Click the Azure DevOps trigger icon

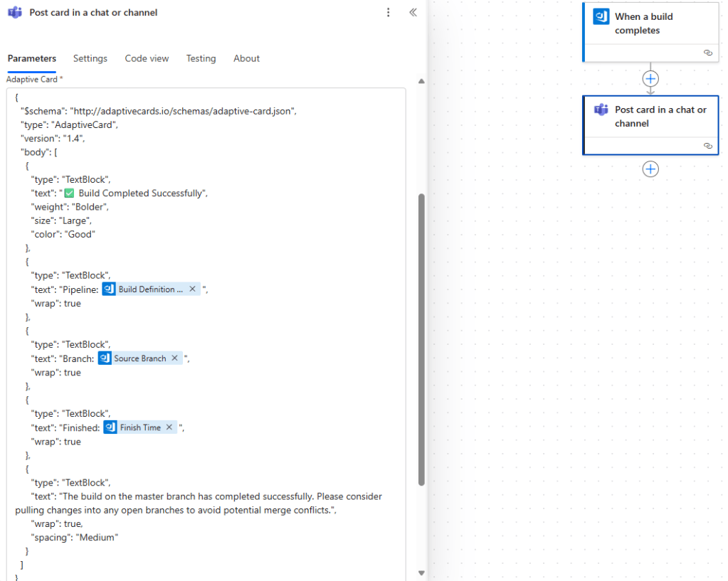pos(601,16)
